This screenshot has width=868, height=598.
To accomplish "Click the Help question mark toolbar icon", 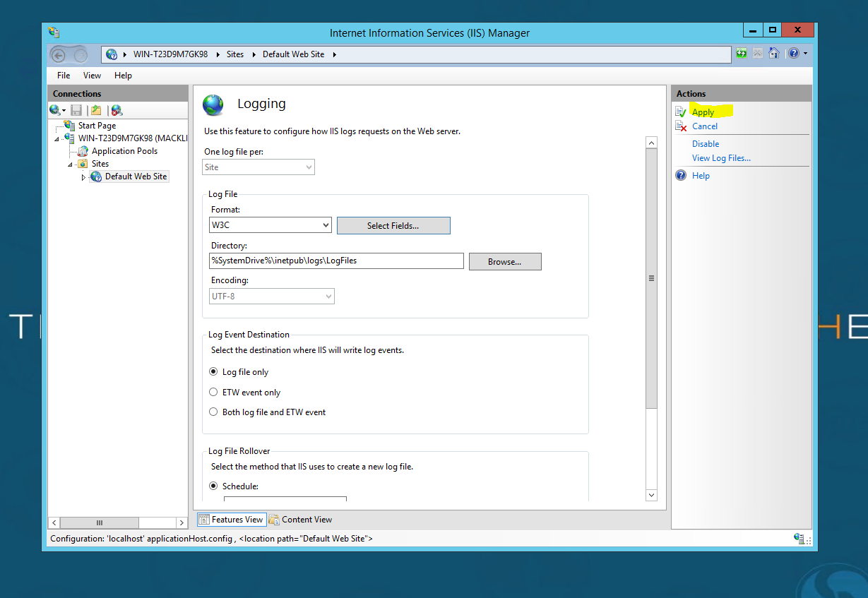I will point(794,53).
